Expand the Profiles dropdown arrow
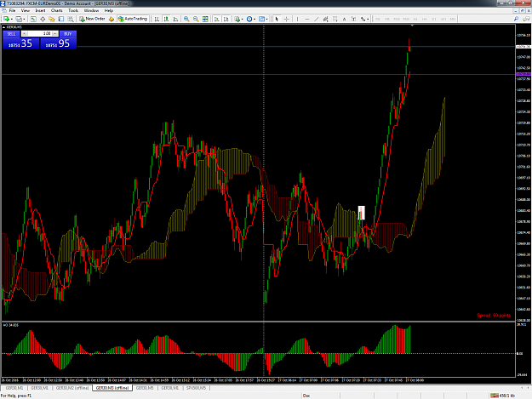The image size is (532, 399). [x=24, y=20]
